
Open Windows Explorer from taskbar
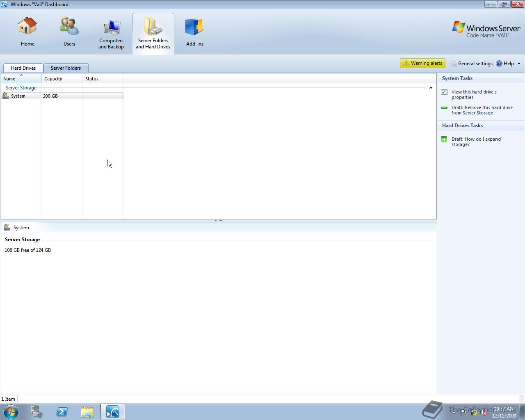click(87, 412)
